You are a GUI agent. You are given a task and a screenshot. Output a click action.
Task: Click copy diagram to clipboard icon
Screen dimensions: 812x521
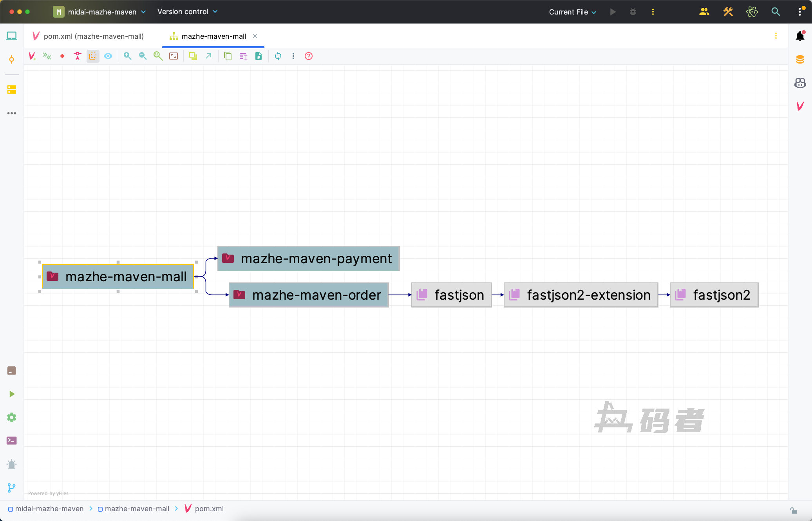(x=228, y=56)
